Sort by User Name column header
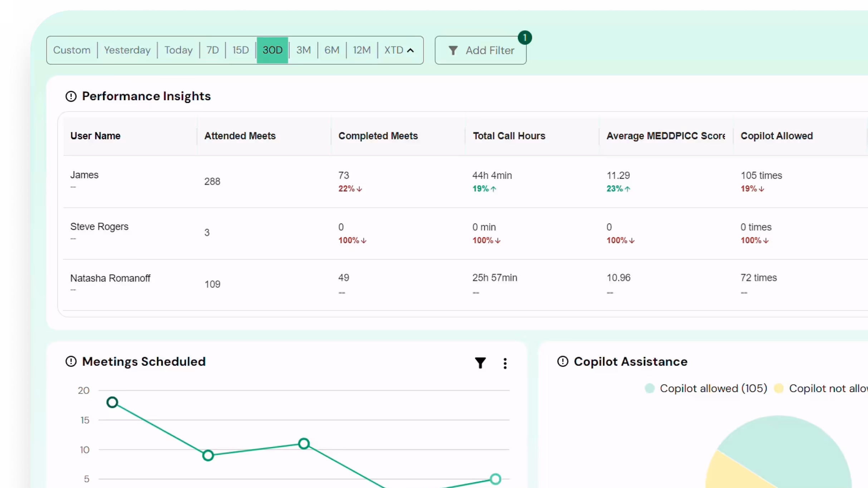 coord(95,136)
